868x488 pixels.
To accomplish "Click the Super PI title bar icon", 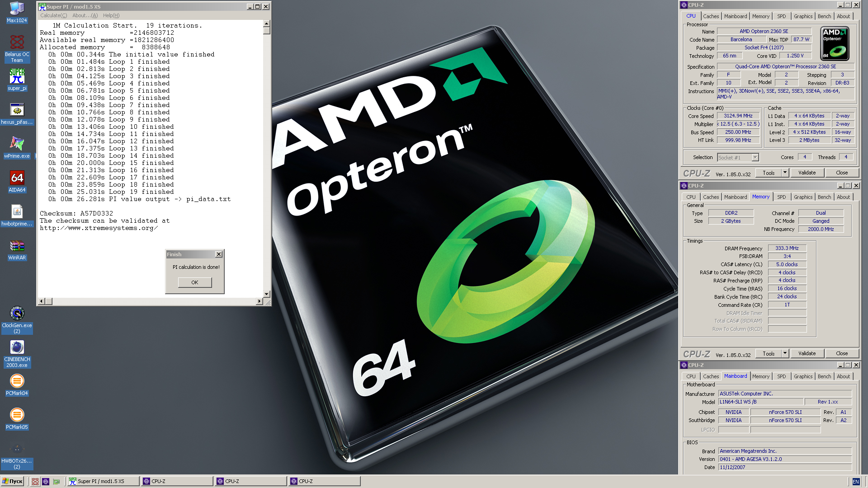I will (42, 6).
